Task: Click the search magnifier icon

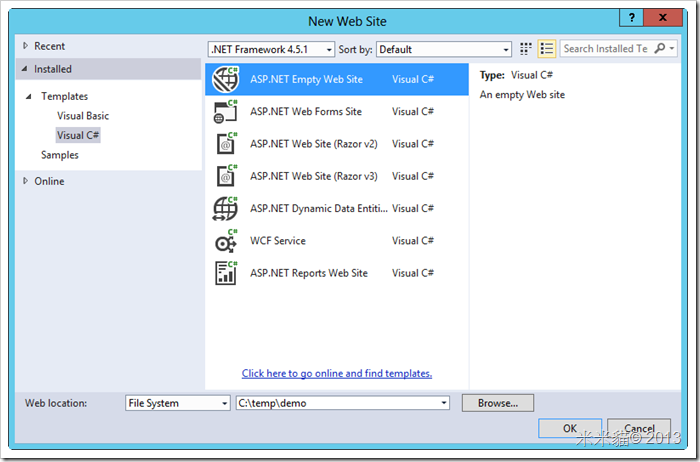Action: pyautogui.click(x=659, y=48)
